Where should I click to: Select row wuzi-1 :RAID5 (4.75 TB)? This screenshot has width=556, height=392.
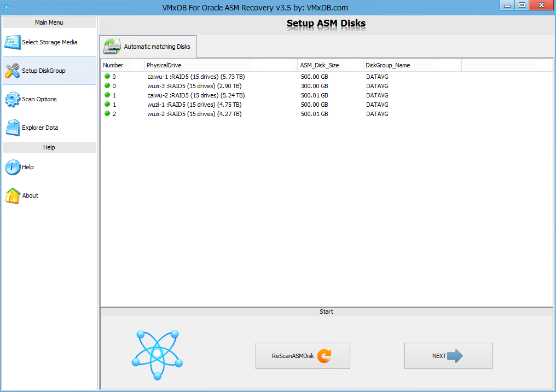[326, 105]
